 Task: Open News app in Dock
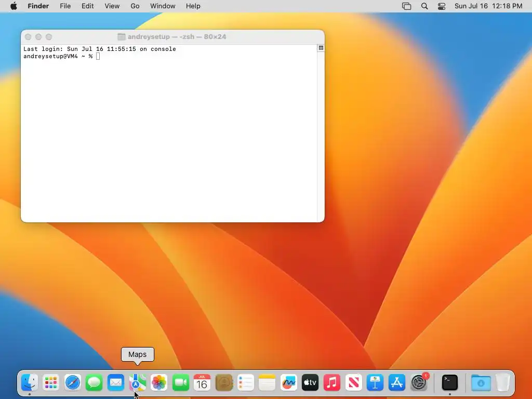(353, 383)
